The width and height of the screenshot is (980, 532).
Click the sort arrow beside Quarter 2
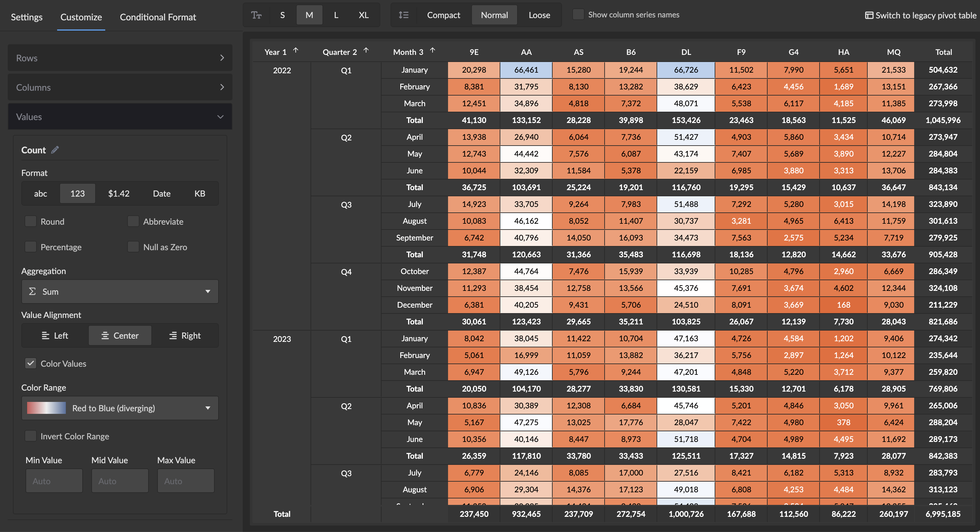point(366,50)
